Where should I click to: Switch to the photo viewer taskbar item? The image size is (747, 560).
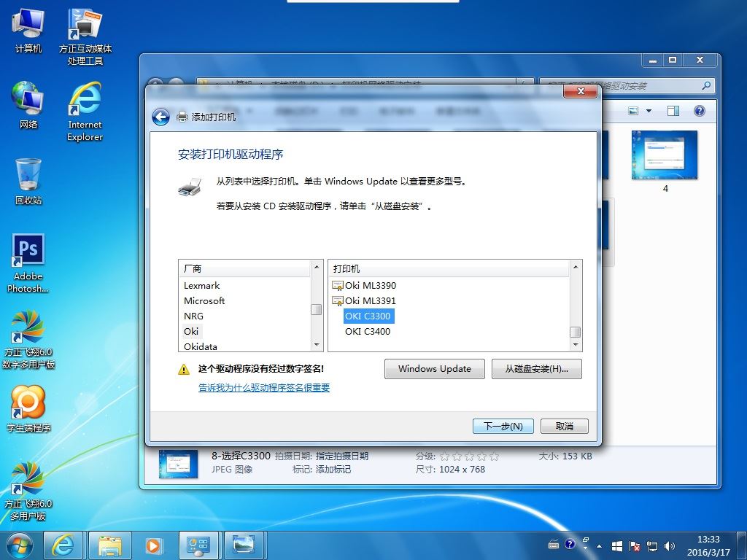(244, 545)
